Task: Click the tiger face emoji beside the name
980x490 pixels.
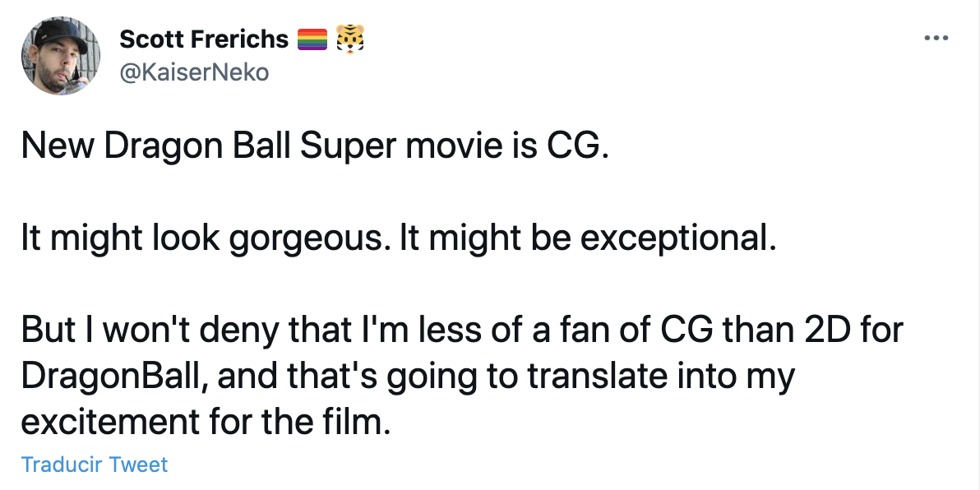Action: coord(350,39)
